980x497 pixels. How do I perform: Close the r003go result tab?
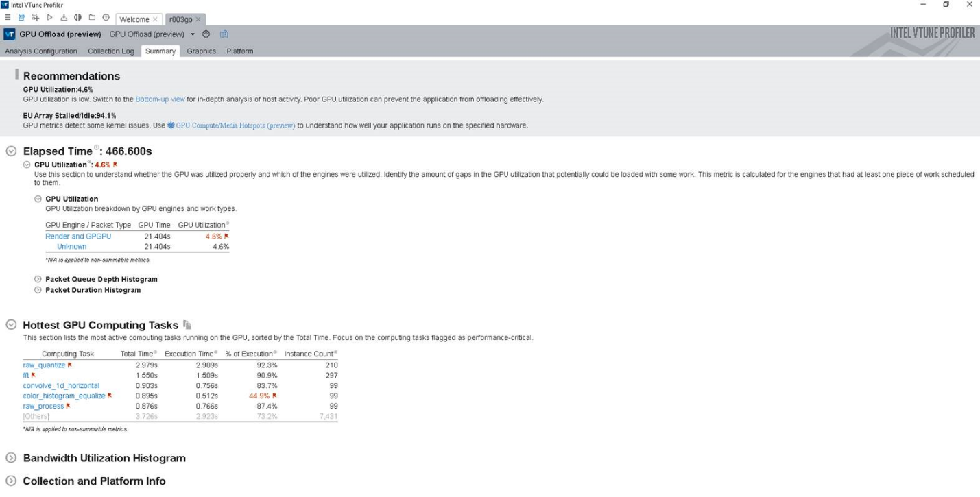198,19
